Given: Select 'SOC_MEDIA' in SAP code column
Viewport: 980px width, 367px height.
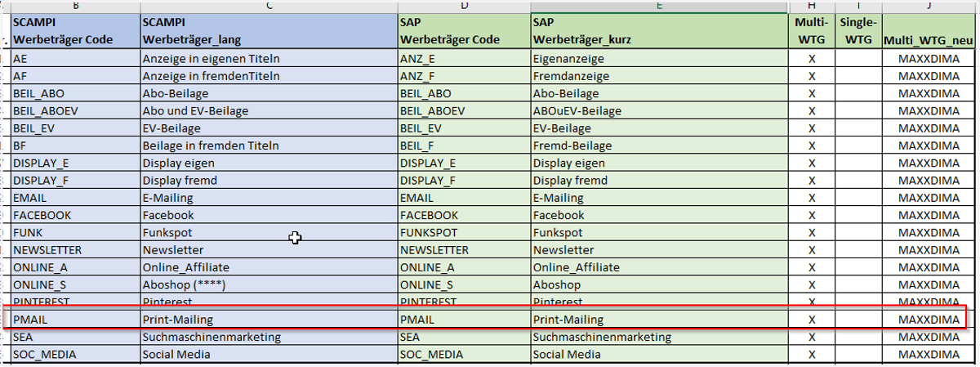Looking at the screenshot, I should 464,354.
